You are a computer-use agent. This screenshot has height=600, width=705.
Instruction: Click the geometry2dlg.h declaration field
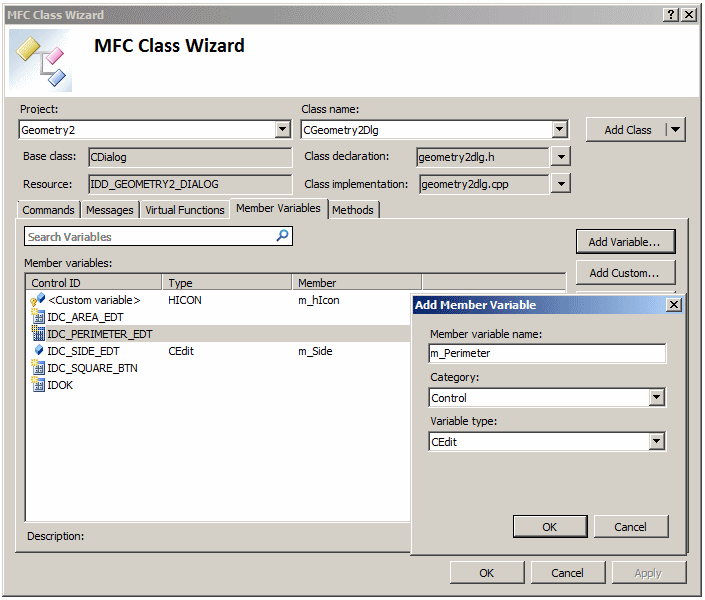pyautogui.click(x=483, y=157)
